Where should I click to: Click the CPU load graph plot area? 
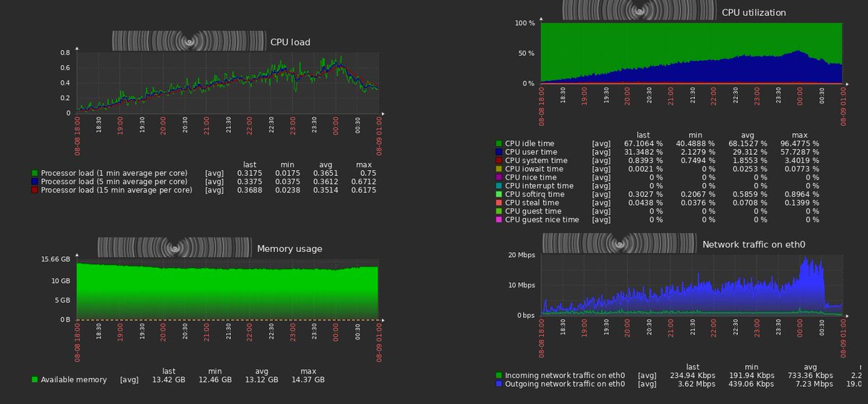pos(227,83)
